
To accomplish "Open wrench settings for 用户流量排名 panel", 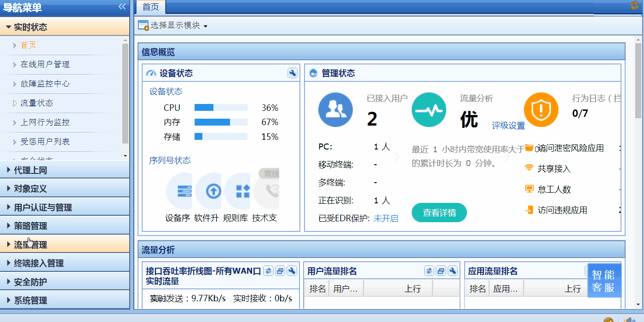I will pos(452,271).
